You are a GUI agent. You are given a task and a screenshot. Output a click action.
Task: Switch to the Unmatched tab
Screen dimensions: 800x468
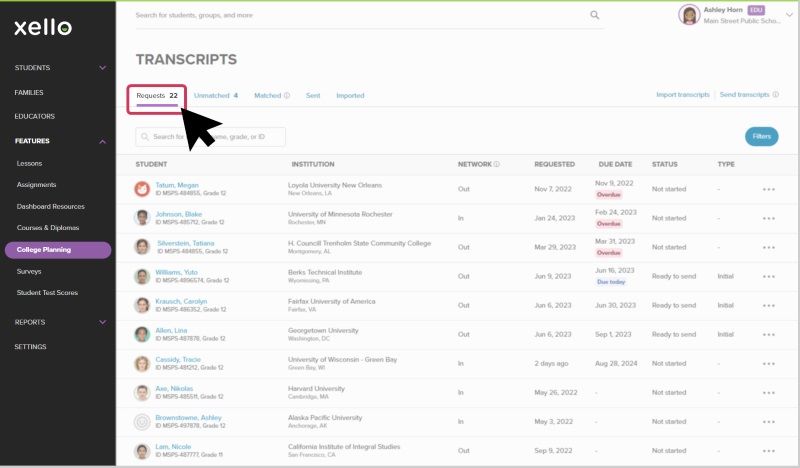coord(215,96)
